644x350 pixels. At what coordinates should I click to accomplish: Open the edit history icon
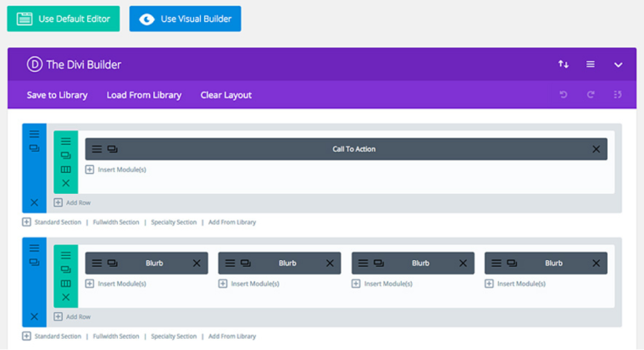coord(617,94)
